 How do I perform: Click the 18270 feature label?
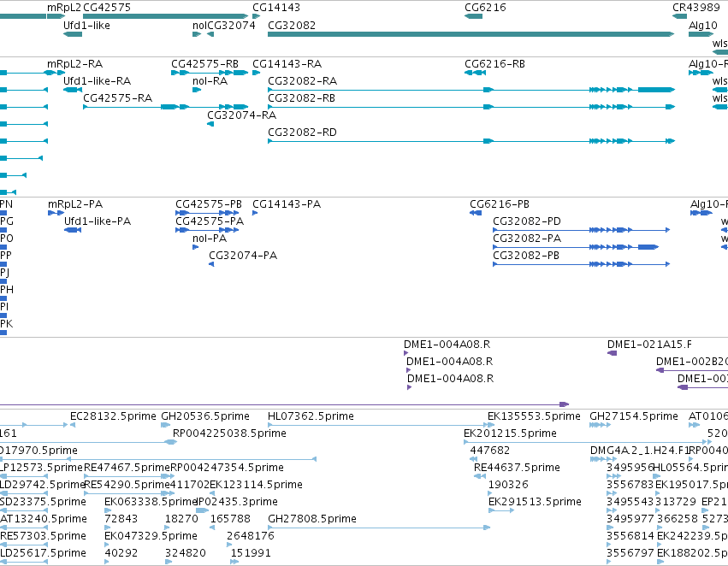click(x=181, y=519)
